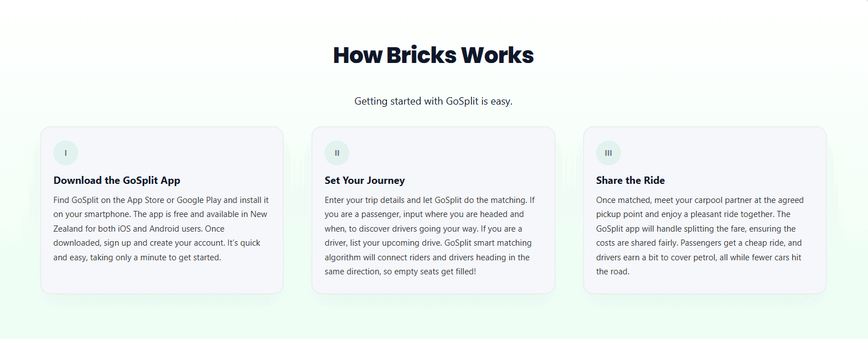Click the paragraph under Download the GoSplit App
Screen dimensions: 868x357
[x=162, y=229]
